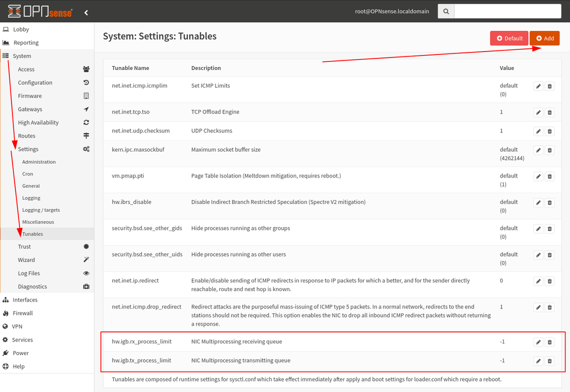Expand the Routes submenu

coord(47,136)
